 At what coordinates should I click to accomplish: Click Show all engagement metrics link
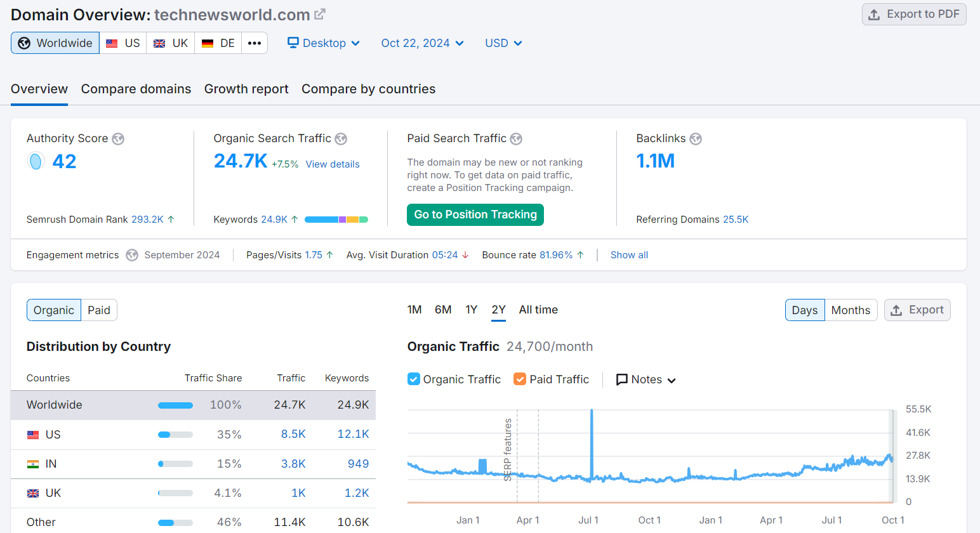point(629,255)
